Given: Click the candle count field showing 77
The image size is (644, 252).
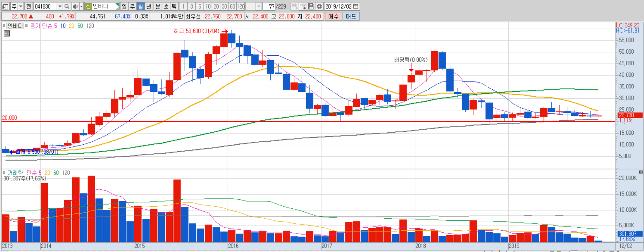Looking at the screenshot, I should point(269,6).
